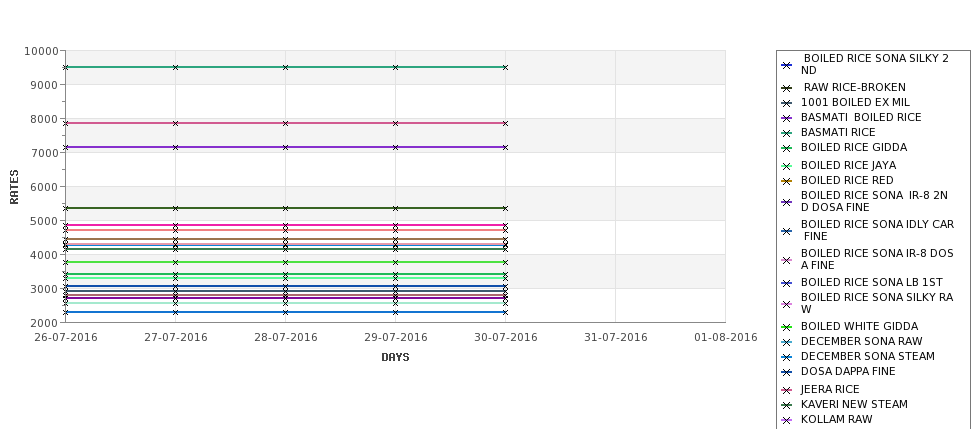This screenshot has height=429, width=975.
Task: Click the RAW RICE-BROKEN legend marker
Action: point(787,88)
